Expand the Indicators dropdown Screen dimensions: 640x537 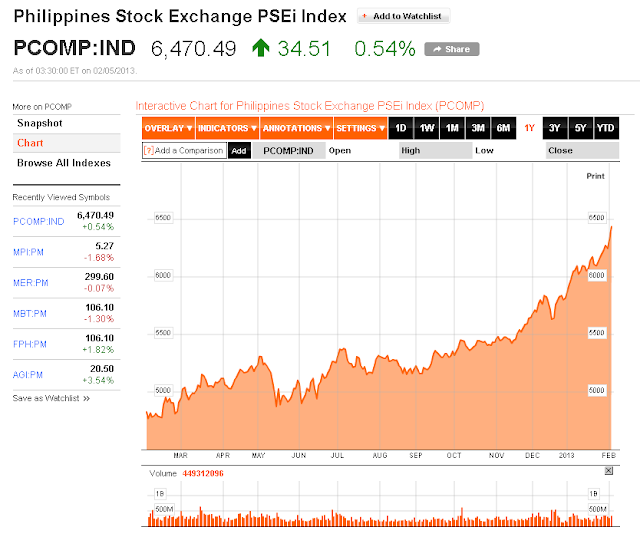227,128
